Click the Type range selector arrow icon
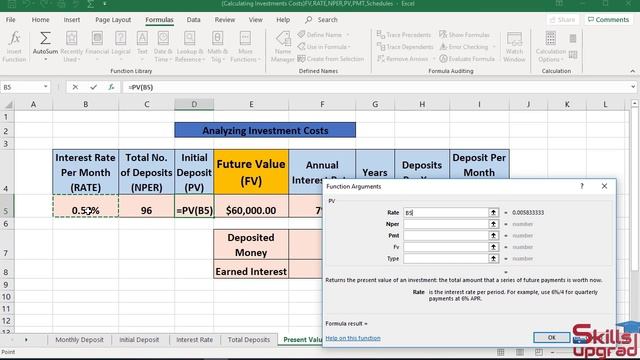The image size is (640, 360). click(493, 258)
